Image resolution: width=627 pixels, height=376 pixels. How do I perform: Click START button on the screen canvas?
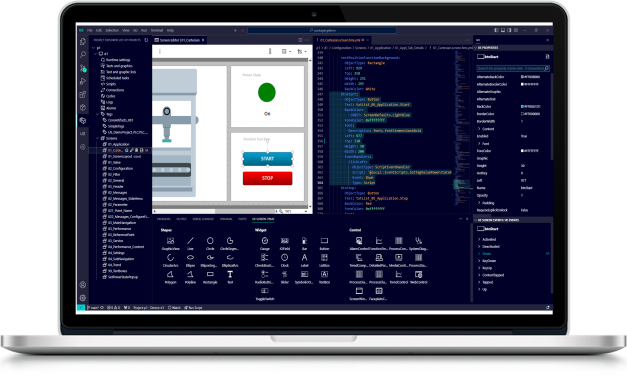(x=268, y=159)
